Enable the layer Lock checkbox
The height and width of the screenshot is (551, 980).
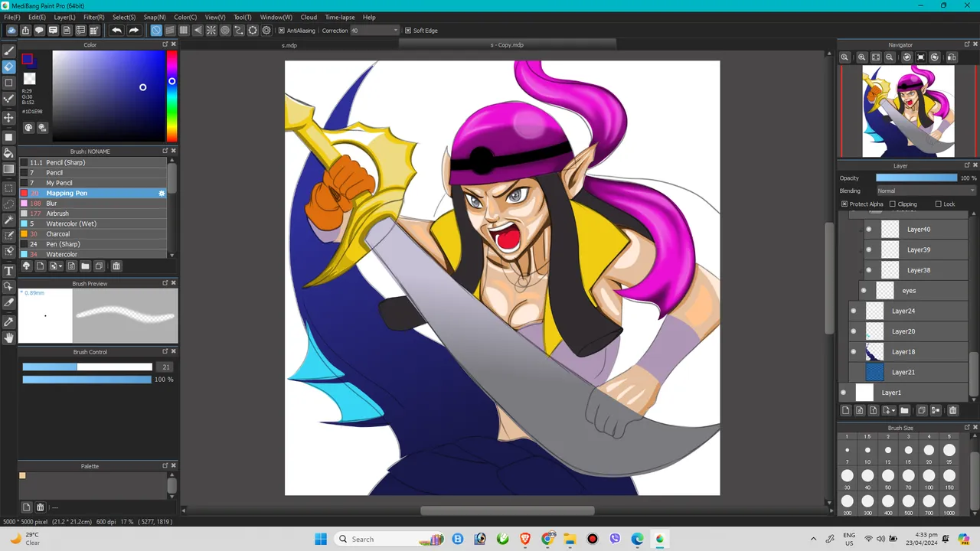click(938, 204)
